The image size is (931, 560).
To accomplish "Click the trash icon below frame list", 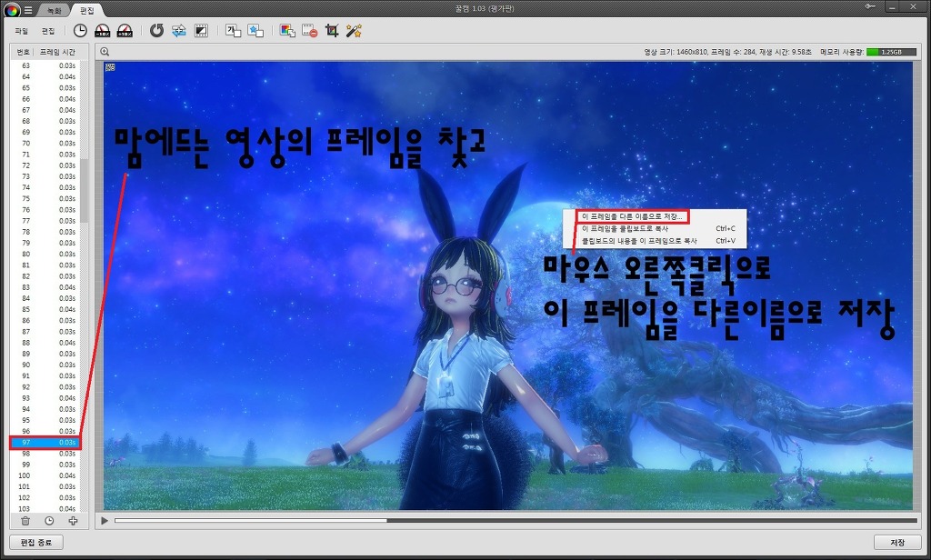I will 25,521.
